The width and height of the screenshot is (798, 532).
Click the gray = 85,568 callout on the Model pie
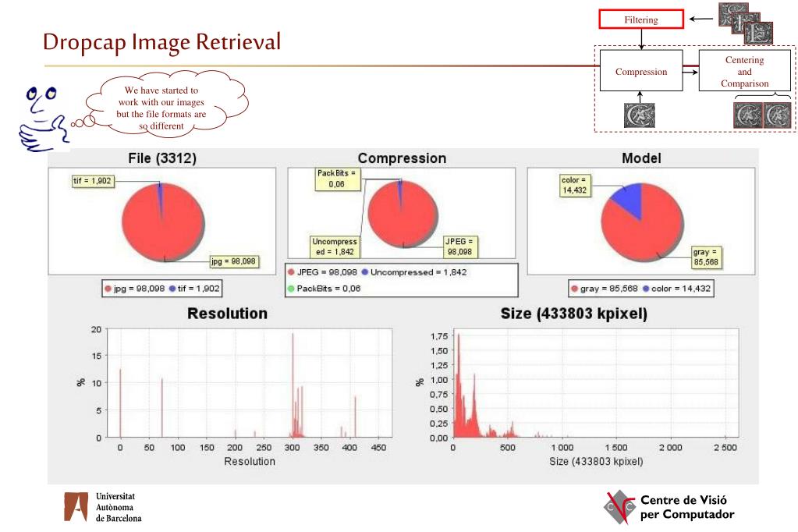pos(706,257)
